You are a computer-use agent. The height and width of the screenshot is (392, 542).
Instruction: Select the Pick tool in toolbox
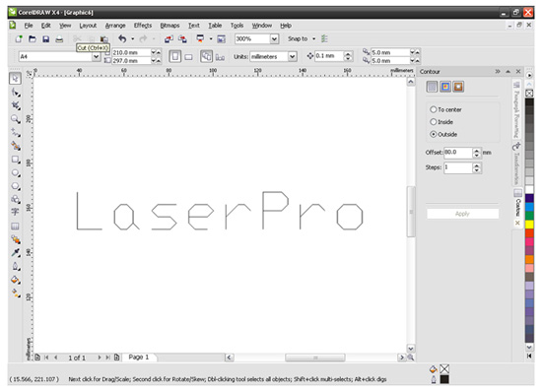point(15,79)
